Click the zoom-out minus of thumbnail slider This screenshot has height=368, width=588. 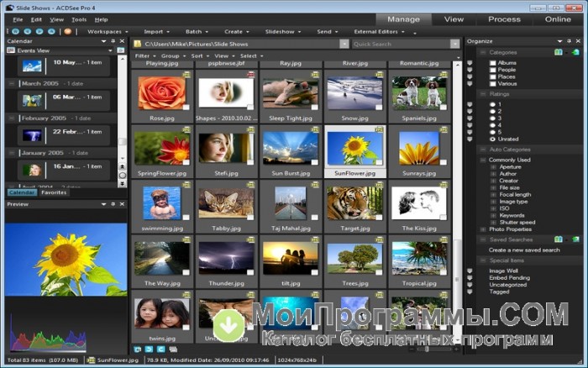pyautogui.click(x=412, y=350)
